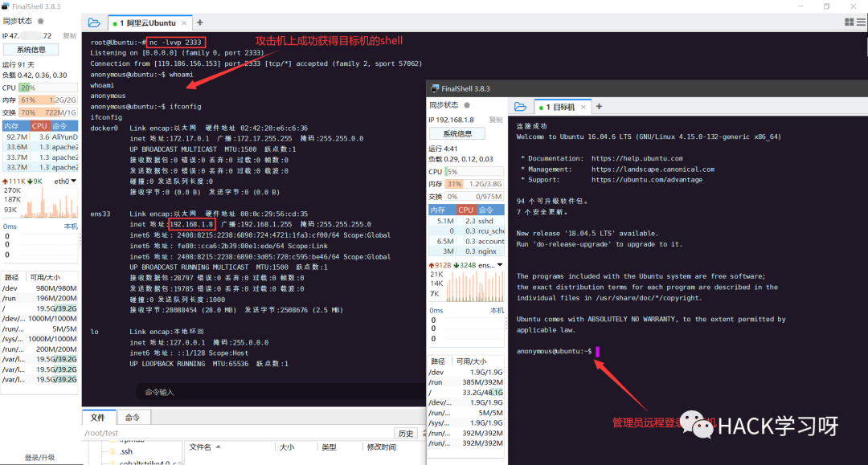Open hamburger menu icon at top right
This screenshot has width=868, height=465.
coord(862,22)
